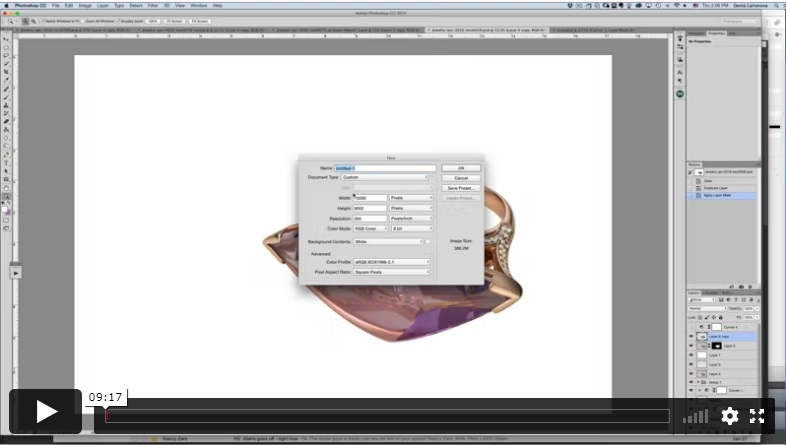Open the Edit menu
The image size is (786, 445).
coord(69,6)
